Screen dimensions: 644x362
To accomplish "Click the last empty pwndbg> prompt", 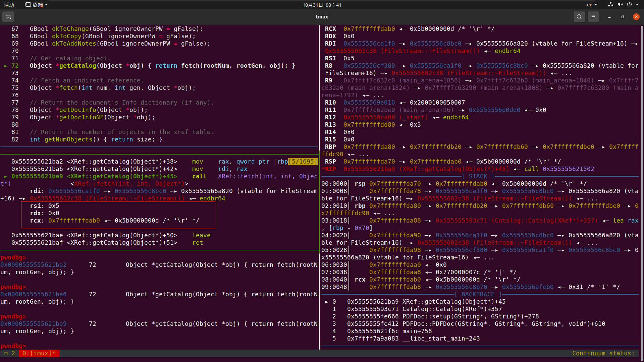I will point(13,346).
